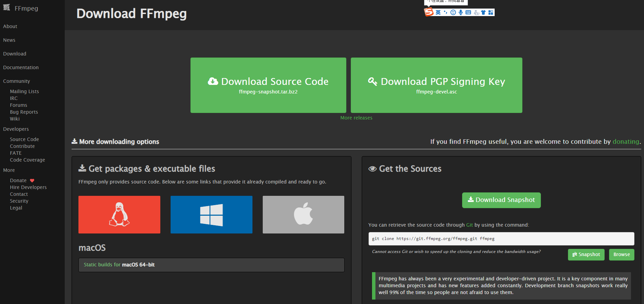Click the red heart next to Donate

(x=32, y=180)
